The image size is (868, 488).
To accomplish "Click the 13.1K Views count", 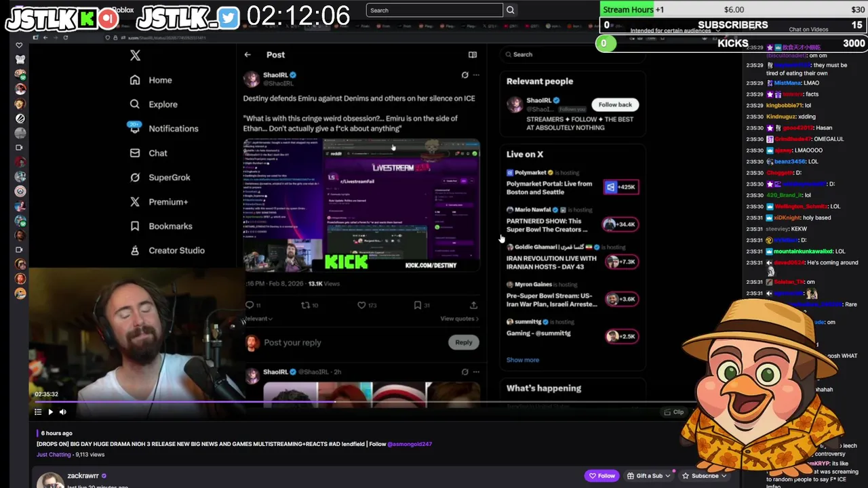I will (325, 284).
